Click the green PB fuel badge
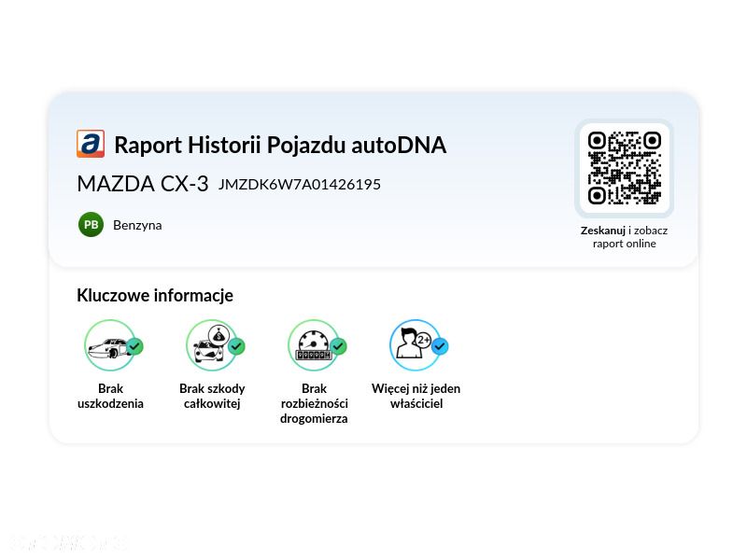747x560 pixels. point(91,225)
